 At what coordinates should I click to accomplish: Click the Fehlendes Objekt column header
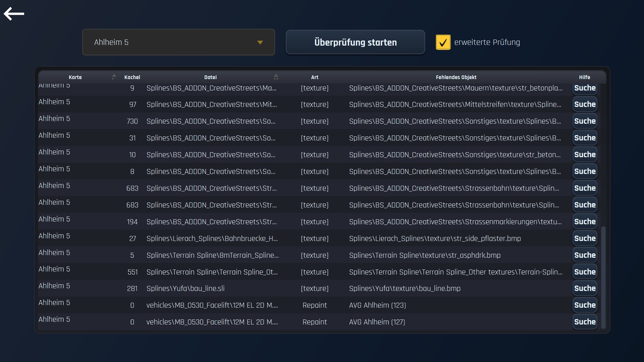click(x=456, y=77)
